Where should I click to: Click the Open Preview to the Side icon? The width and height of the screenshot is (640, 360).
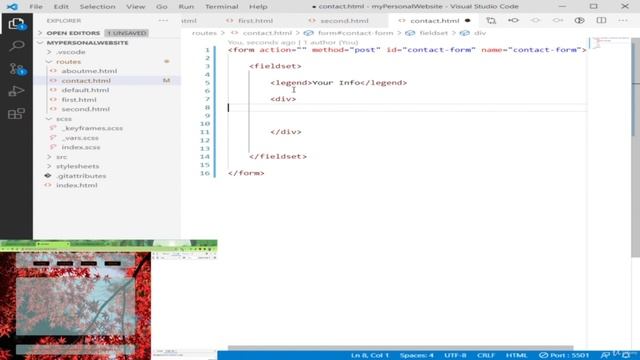coord(579,20)
